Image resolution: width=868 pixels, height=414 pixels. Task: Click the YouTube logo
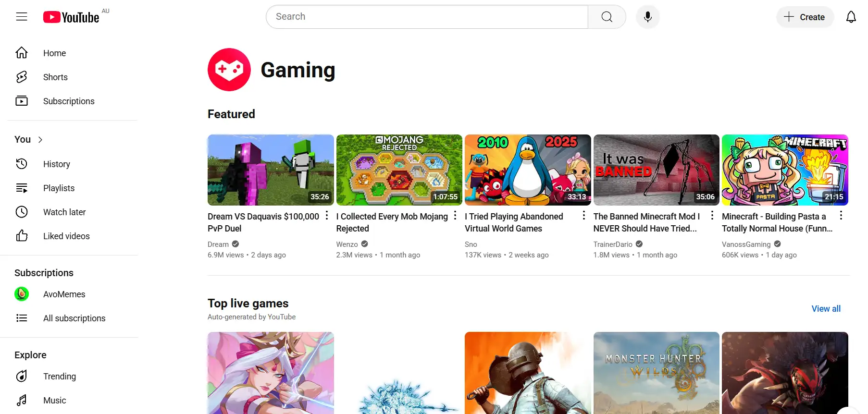[71, 17]
